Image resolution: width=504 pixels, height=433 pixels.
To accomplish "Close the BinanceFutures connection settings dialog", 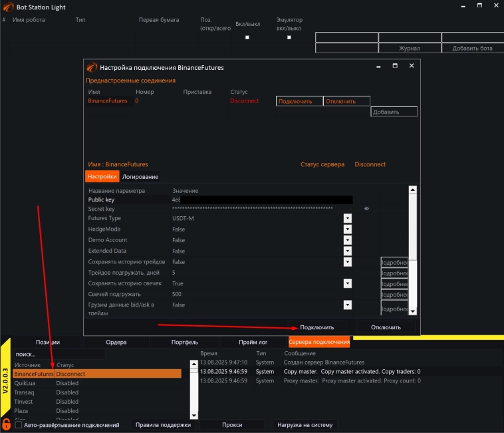I will pos(412,66).
